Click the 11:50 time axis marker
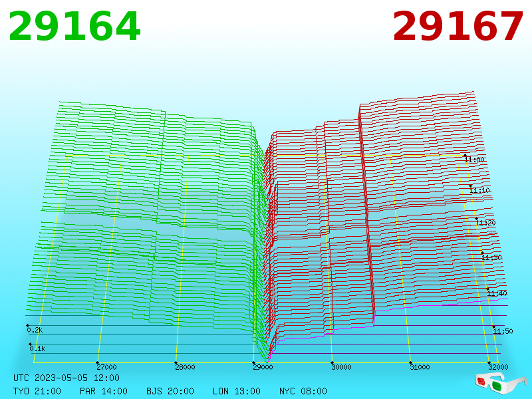Screen dimensions: 532x399 [503, 331]
